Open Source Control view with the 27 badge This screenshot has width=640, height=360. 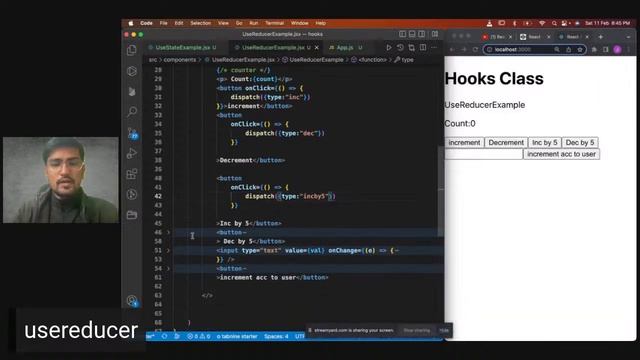click(x=132, y=133)
